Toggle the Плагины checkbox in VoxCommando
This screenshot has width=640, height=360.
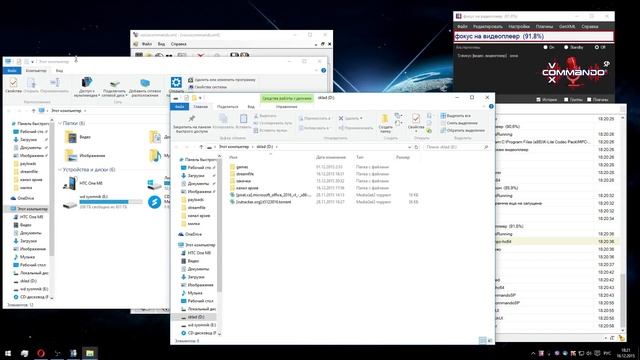click(x=589, y=100)
